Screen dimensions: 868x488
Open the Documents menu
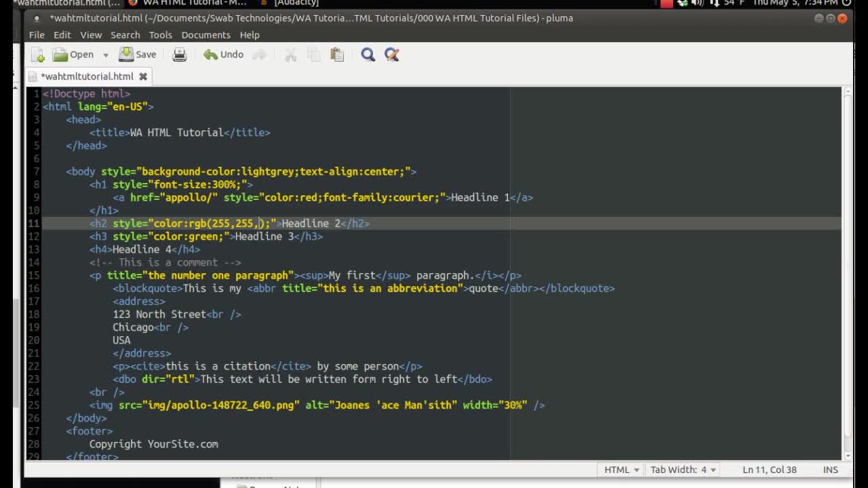pyautogui.click(x=205, y=35)
